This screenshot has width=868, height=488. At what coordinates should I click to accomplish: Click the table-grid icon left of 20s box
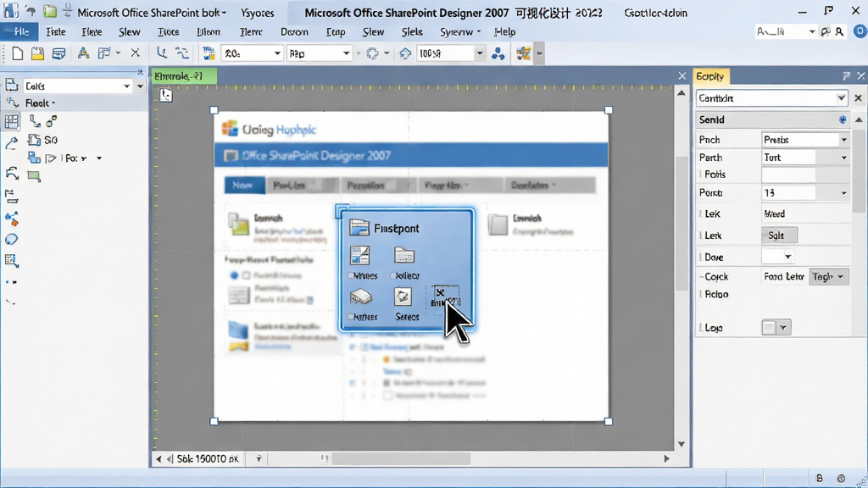[x=209, y=53]
